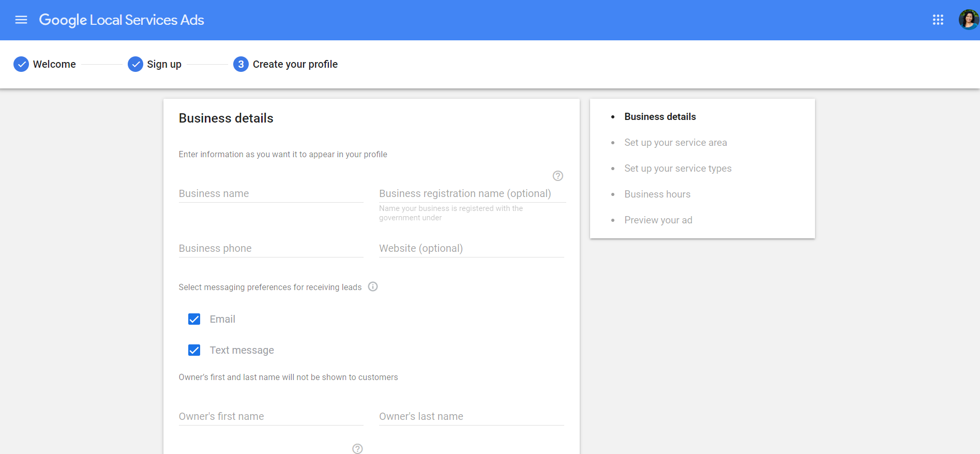The image size is (980, 454).
Task: Select Set up your service types
Action: pos(677,169)
